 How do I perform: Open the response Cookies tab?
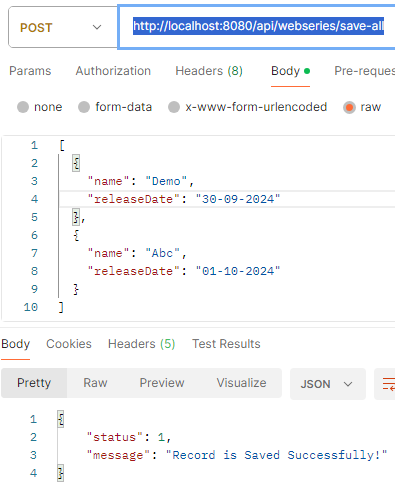[69, 344]
